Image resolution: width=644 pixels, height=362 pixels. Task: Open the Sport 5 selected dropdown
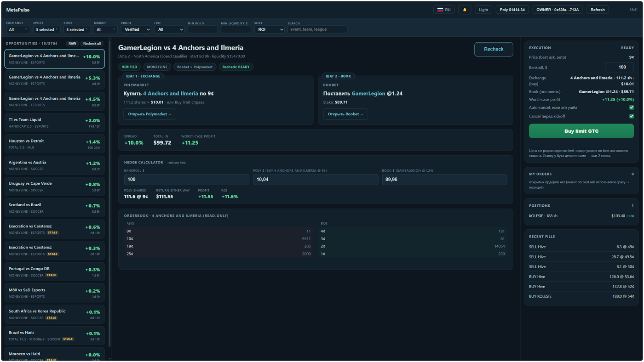(46, 29)
